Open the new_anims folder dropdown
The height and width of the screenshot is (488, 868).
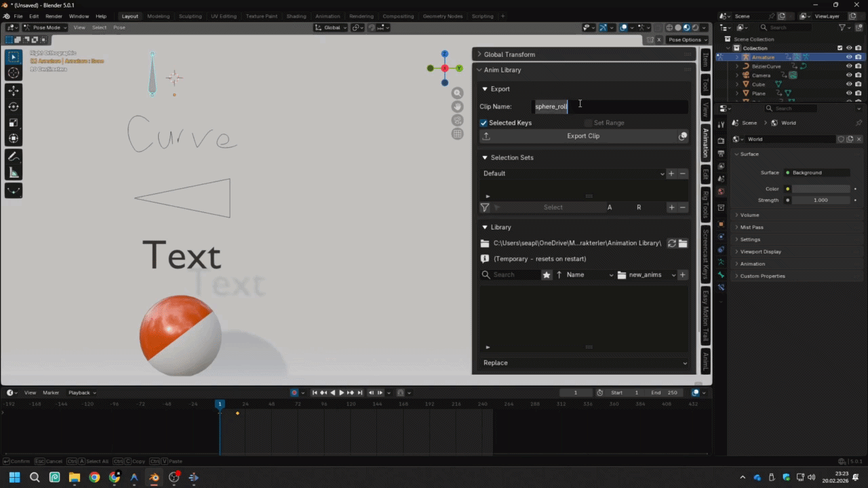[647, 274]
